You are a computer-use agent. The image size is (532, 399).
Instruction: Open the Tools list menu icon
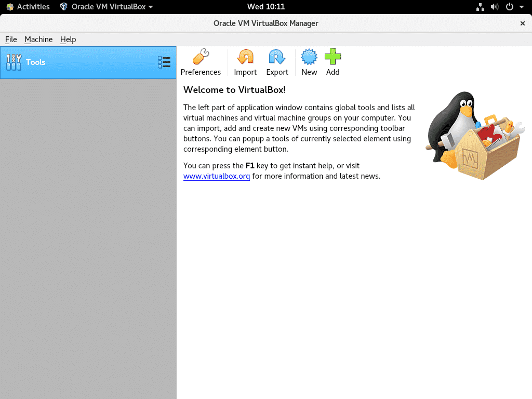click(164, 62)
